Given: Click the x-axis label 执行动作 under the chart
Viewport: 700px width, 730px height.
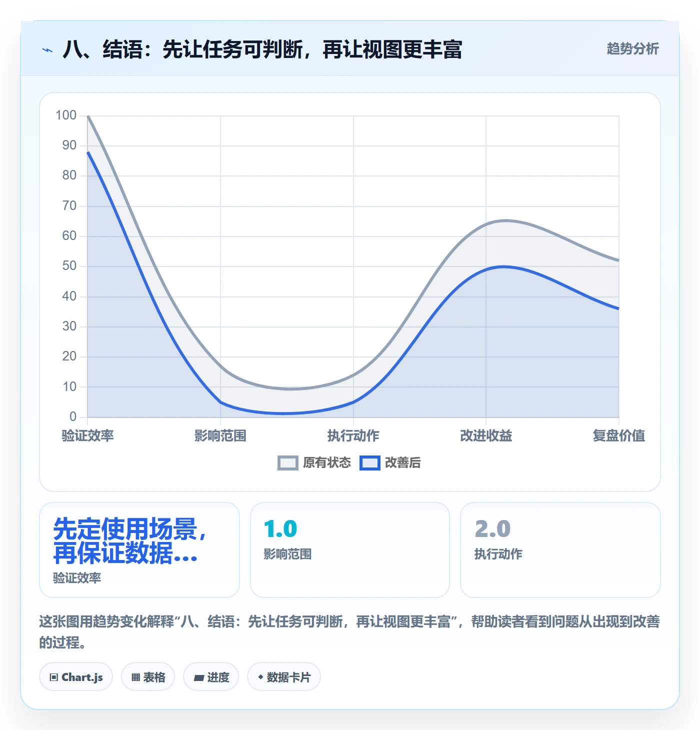Looking at the screenshot, I should point(353,435).
